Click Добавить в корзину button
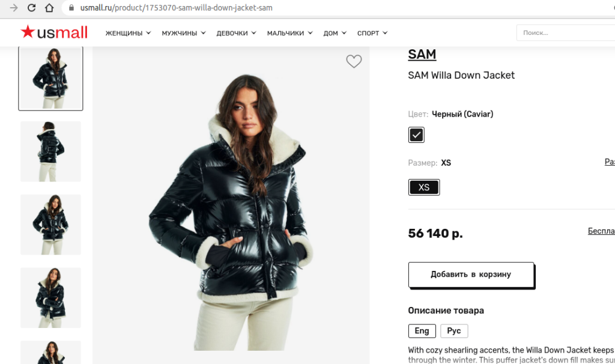The width and height of the screenshot is (615, 364). click(471, 275)
